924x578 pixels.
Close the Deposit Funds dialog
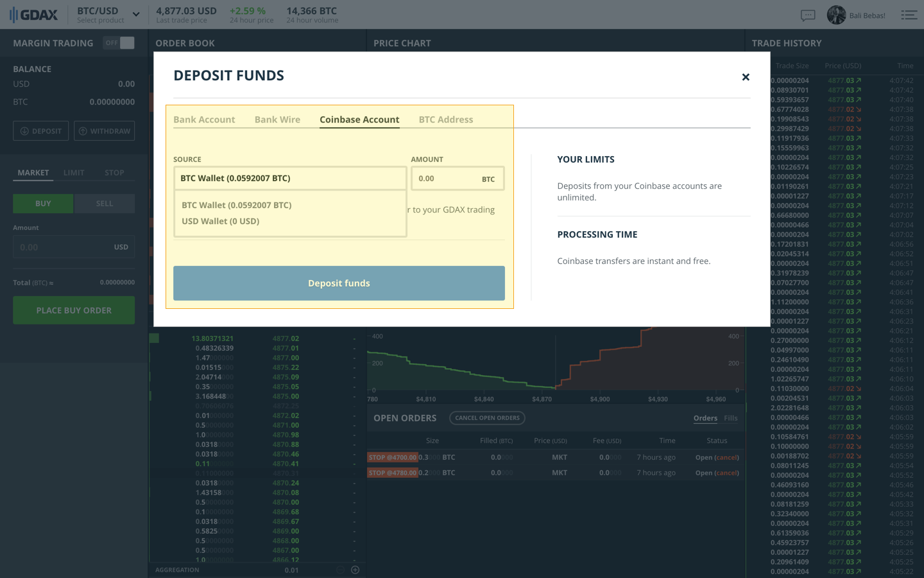pyautogui.click(x=745, y=77)
